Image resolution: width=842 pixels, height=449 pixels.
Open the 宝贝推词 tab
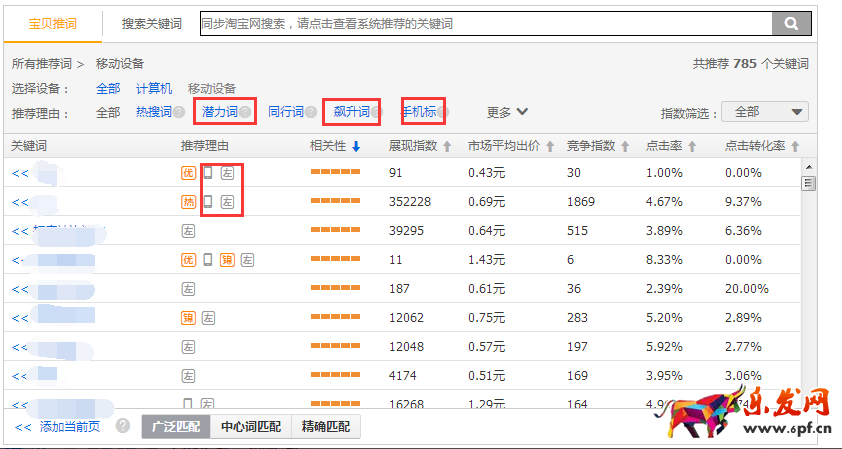54,24
